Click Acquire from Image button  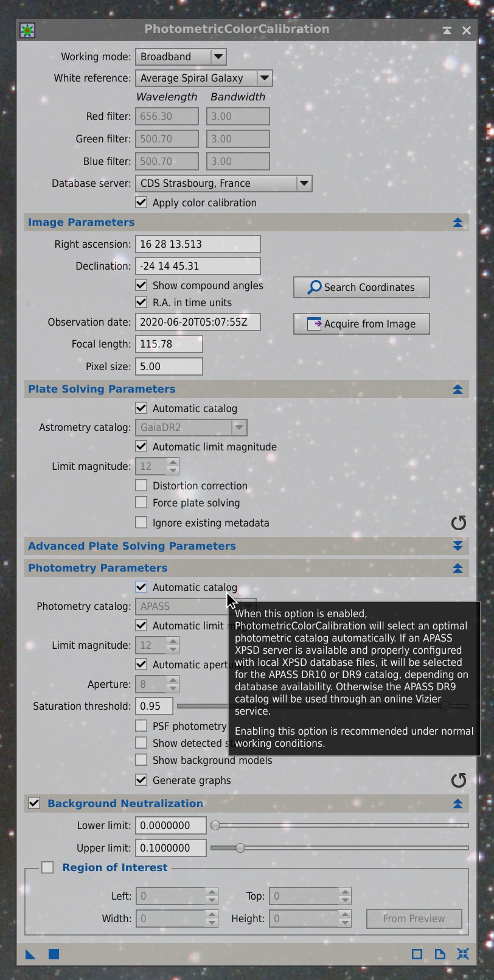click(361, 324)
